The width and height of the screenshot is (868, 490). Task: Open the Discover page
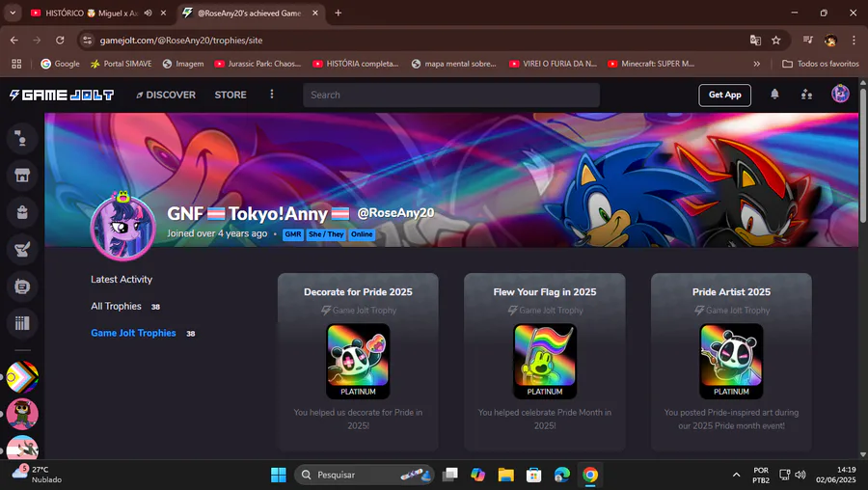point(166,95)
